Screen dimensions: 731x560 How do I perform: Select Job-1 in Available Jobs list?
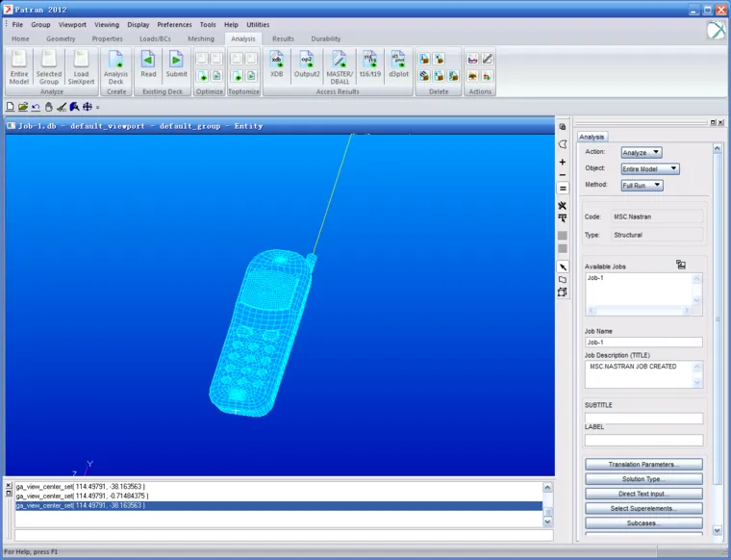595,278
